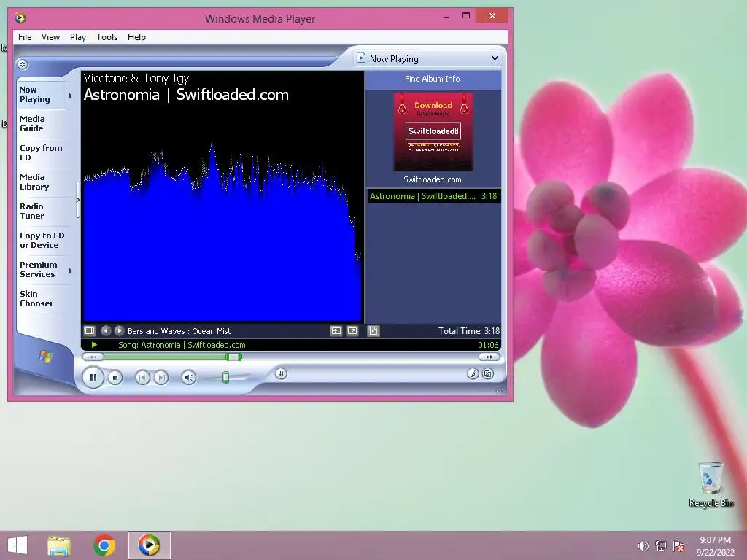Go to the previous track

coord(142,378)
